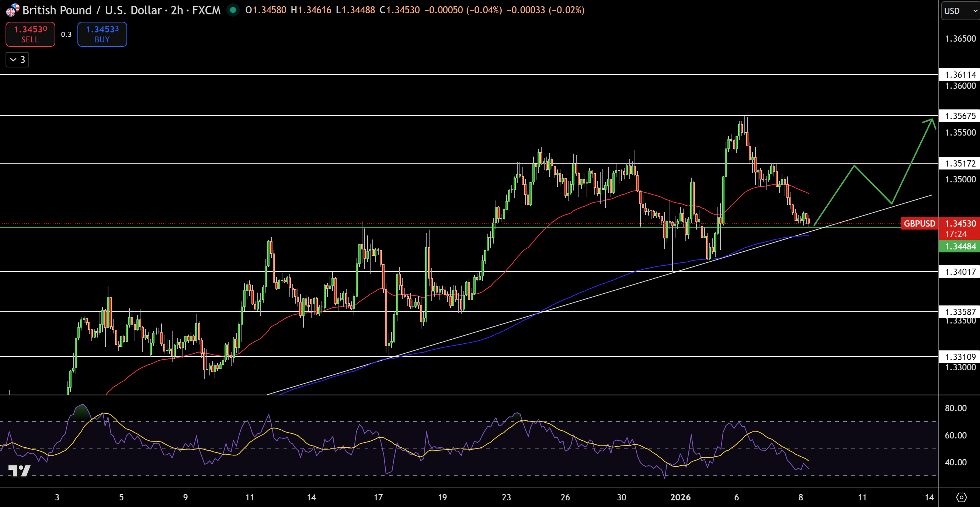The width and height of the screenshot is (980, 507).
Task: Click the 1.35172 horizontal line price label
Action: click(x=959, y=163)
